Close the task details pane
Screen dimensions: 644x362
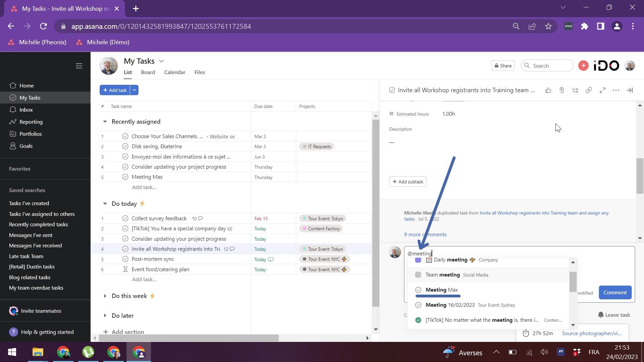pos(630,90)
